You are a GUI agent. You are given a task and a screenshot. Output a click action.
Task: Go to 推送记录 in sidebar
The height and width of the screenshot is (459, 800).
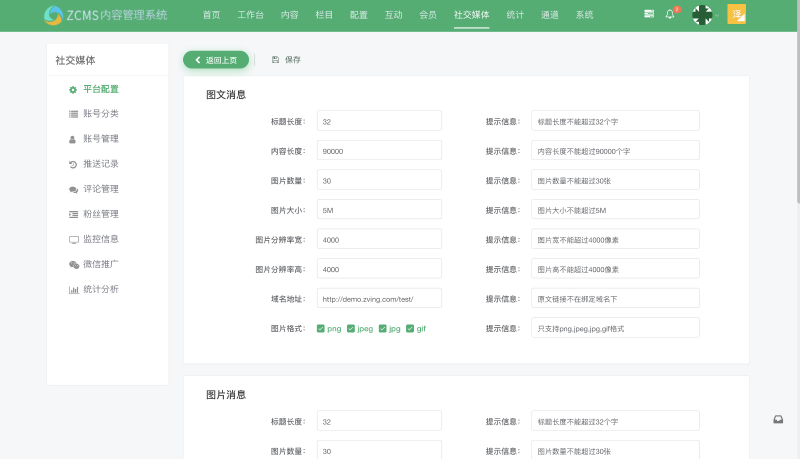coord(101,164)
